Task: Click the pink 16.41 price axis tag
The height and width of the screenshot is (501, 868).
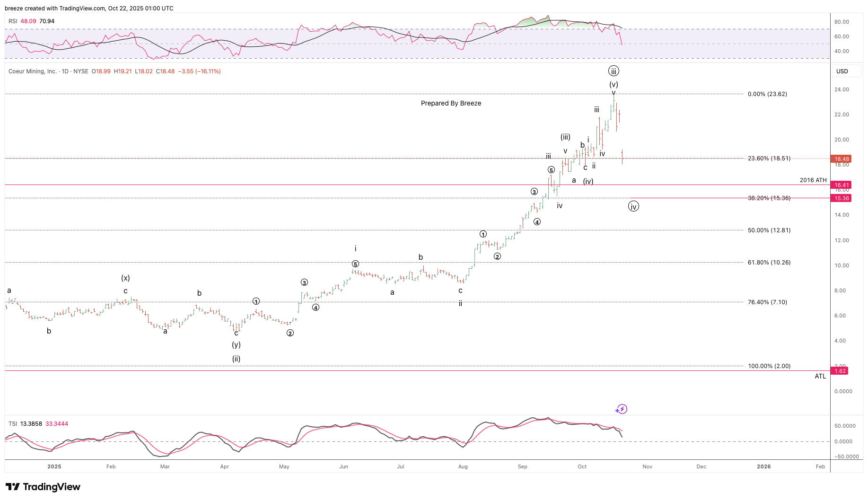Action: point(842,185)
